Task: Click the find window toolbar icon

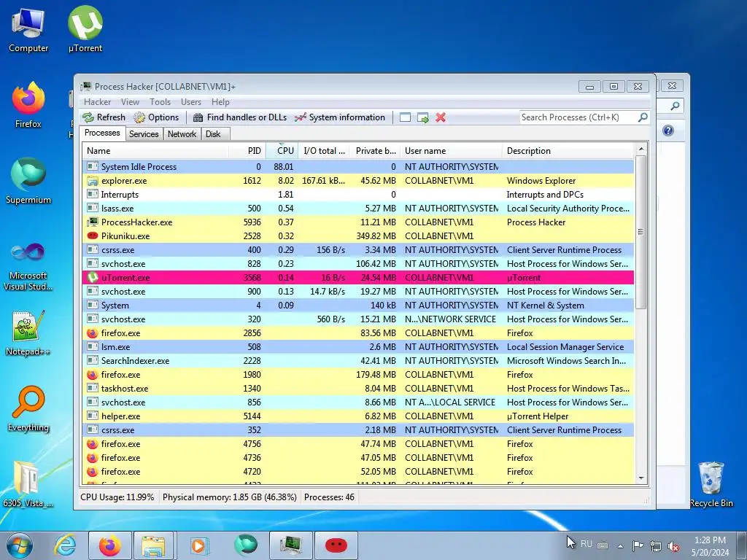Action: (x=405, y=117)
